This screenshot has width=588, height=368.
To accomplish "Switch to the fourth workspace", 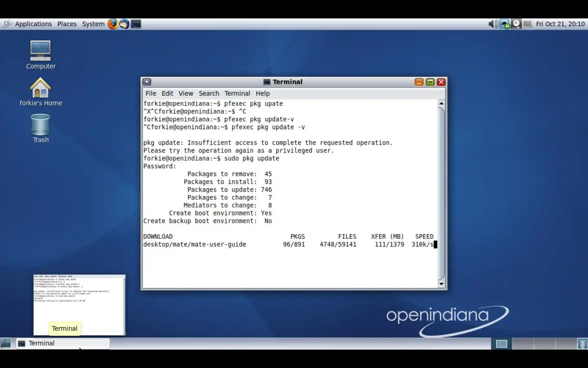I will (566, 343).
